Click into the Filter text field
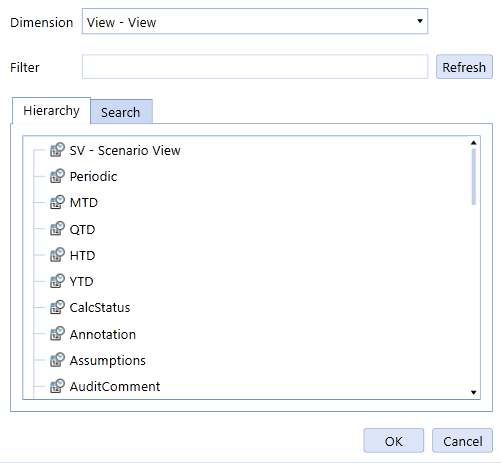 coord(255,67)
